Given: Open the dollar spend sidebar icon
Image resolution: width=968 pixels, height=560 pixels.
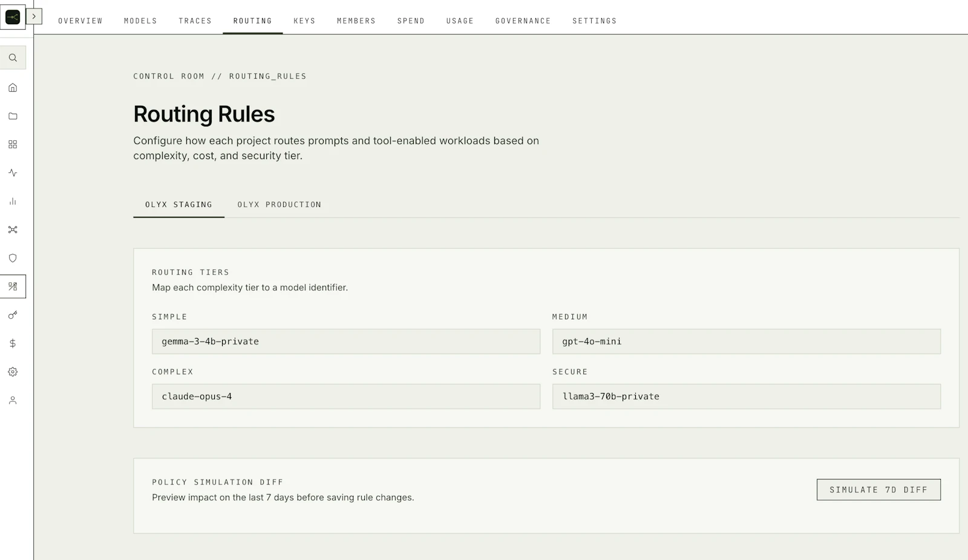Looking at the screenshot, I should tap(13, 343).
